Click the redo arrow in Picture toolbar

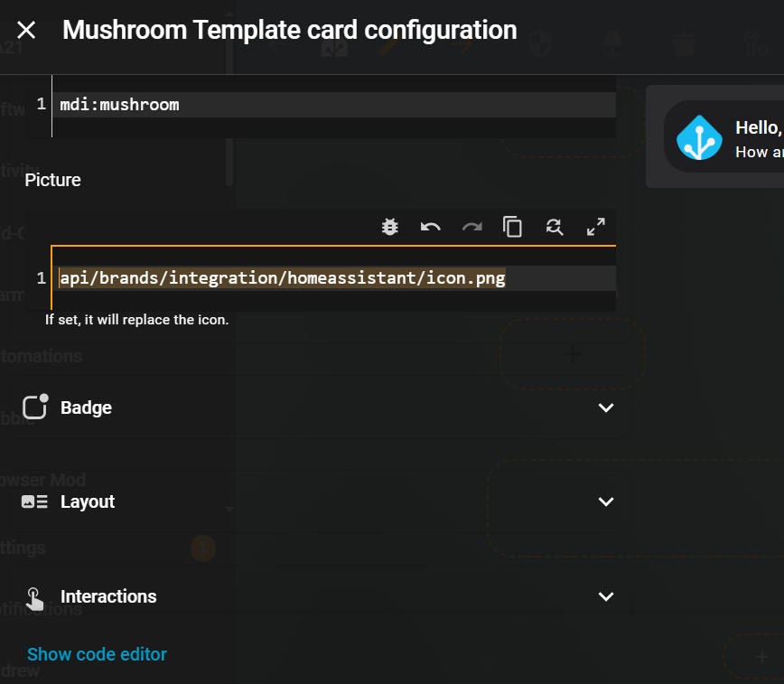471,227
